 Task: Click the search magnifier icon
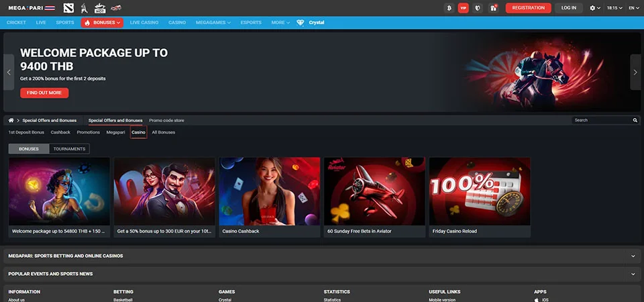(x=635, y=120)
